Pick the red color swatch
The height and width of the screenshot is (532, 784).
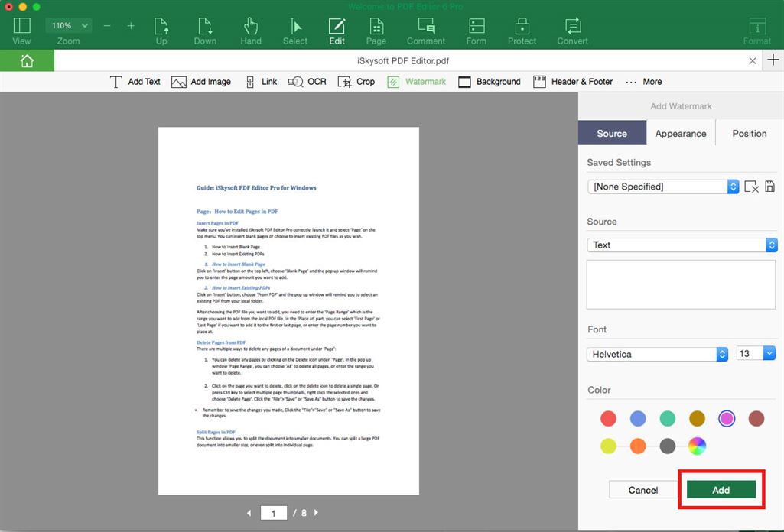pyautogui.click(x=608, y=419)
